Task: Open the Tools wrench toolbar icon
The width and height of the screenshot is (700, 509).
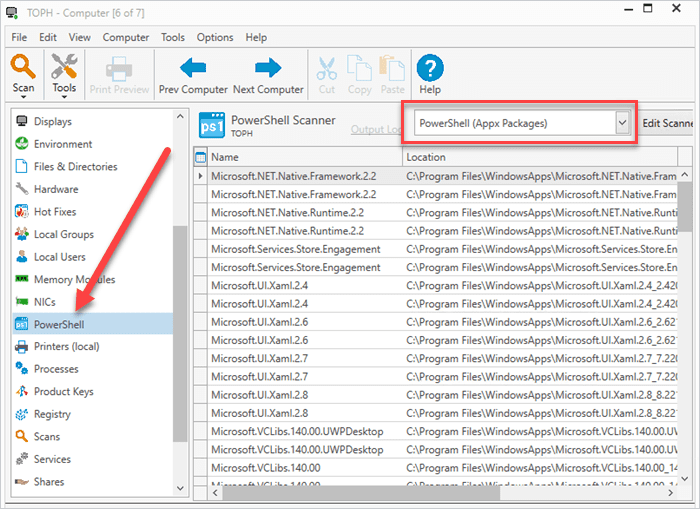Action: pos(64,66)
